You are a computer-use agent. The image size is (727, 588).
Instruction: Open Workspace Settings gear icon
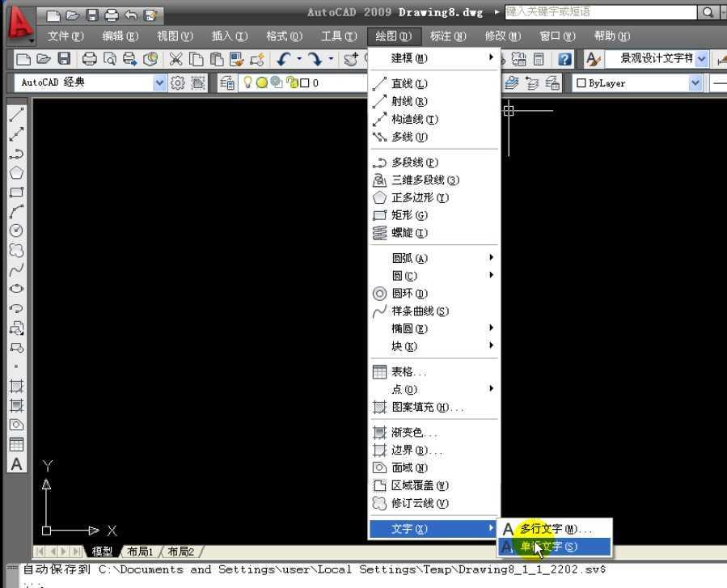coord(177,83)
